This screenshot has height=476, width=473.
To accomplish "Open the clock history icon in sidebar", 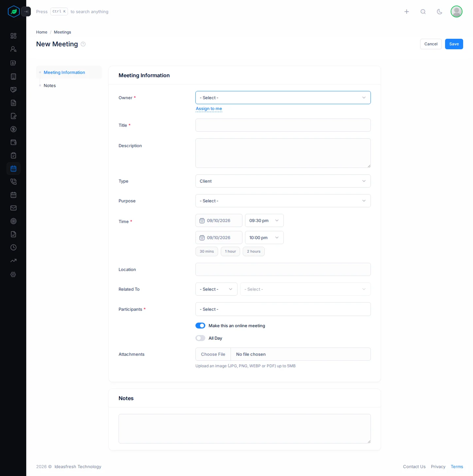I will click(x=13, y=247).
